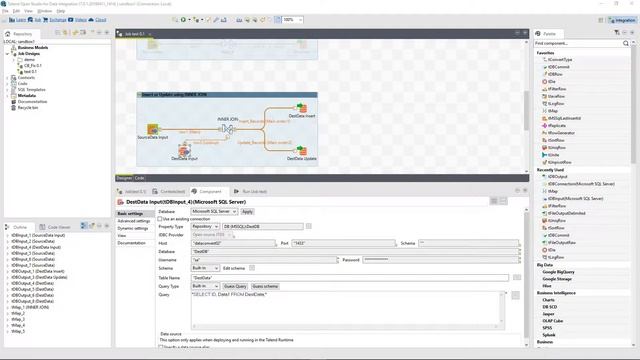Click the Apply button next to Database
This screenshot has width=640, height=360.
pos(247,211)
